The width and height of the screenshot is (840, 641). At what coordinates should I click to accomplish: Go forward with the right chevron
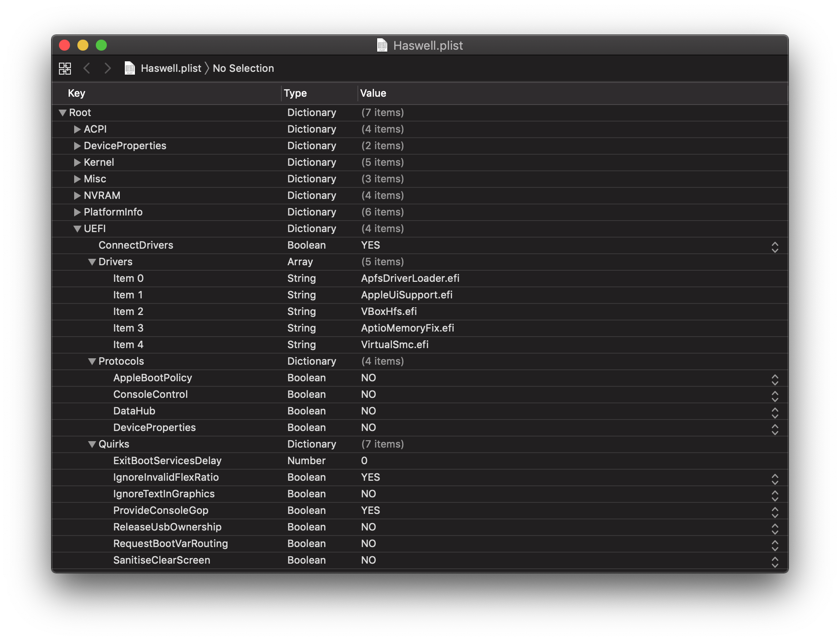pyautogui.click(x=107, y=68)
